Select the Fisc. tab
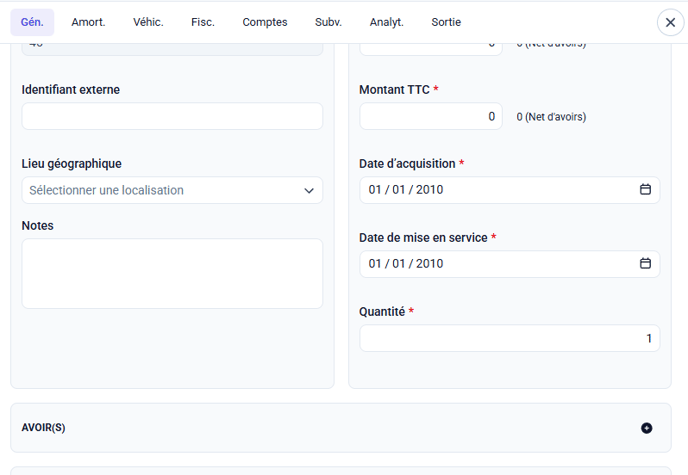Screen dimensions: 688x475 pos(203,22)
